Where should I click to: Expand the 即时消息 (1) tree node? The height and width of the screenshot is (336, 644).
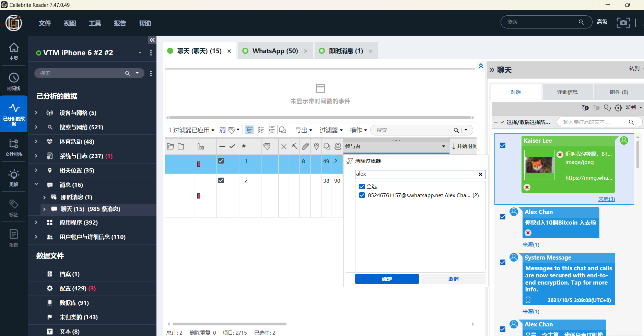pyautogui.click(x=45, y=197)
